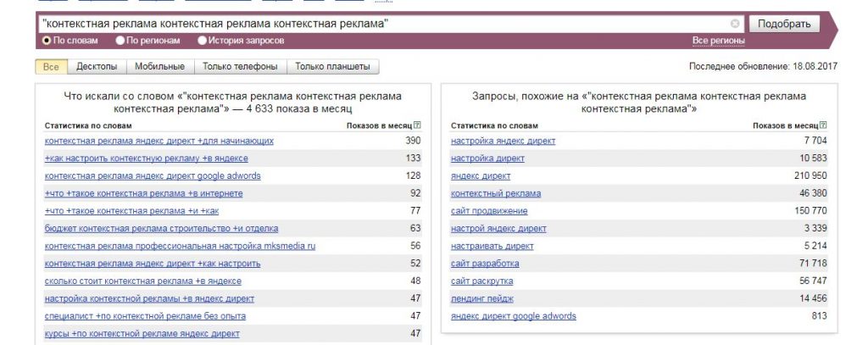Select the 'По словам' radio button

click(x=47, y=41)
